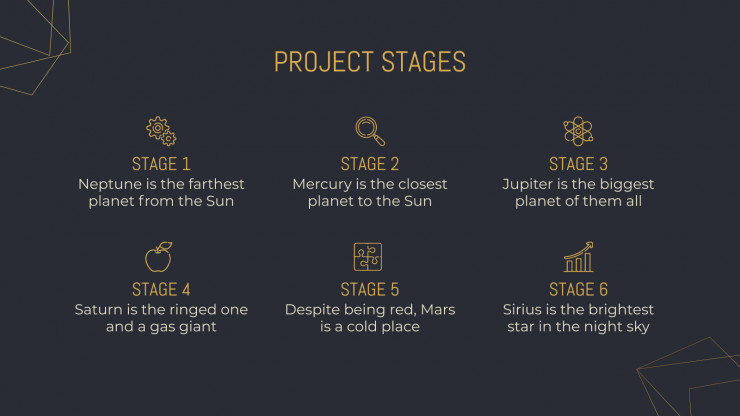Click the atom icon above Stage 3
This screenshot has height=416, width=740.
coord(578,131)
